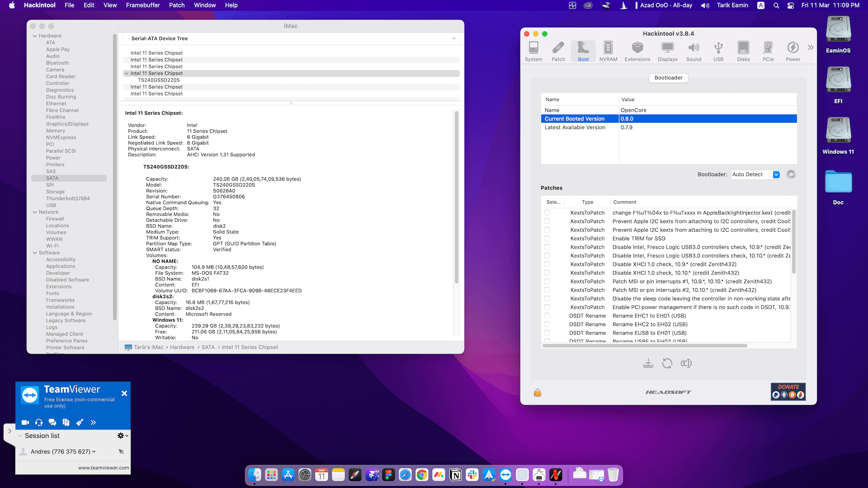868x488 pixels.
Task: Check the Enable TRIM for SSD patch
Action: [x=547, y=239]
